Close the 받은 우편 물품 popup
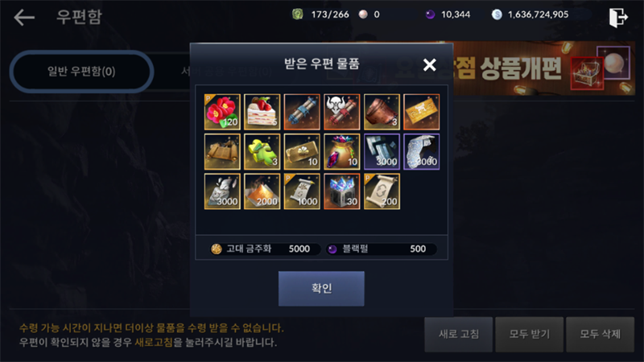644x362 pixels. pos(430,65)
